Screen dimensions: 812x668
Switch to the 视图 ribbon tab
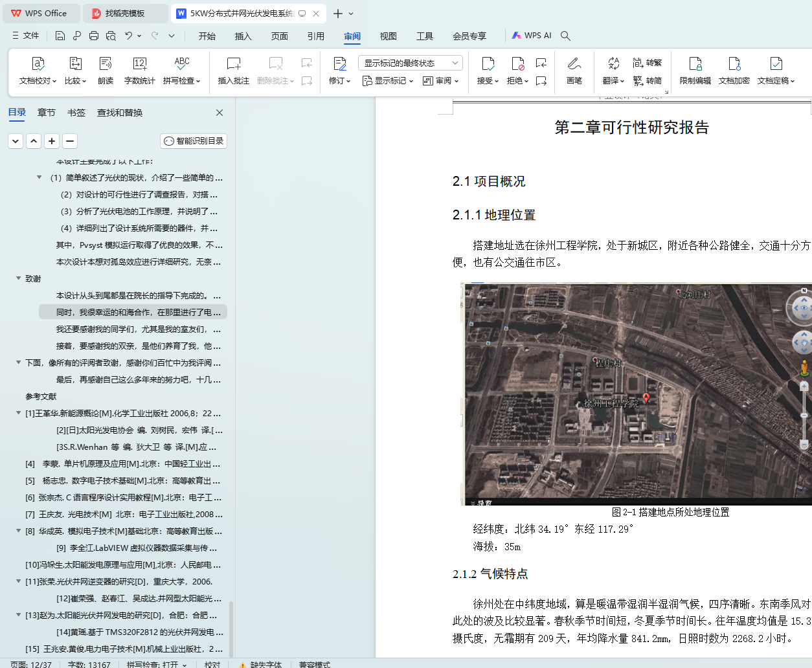tap(388, 36)
